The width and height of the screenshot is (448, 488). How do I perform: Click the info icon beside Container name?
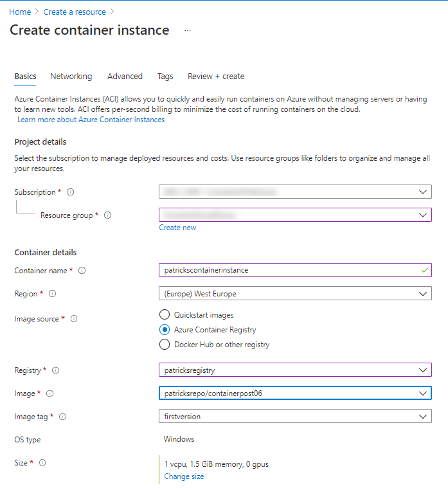click(82, 271)
